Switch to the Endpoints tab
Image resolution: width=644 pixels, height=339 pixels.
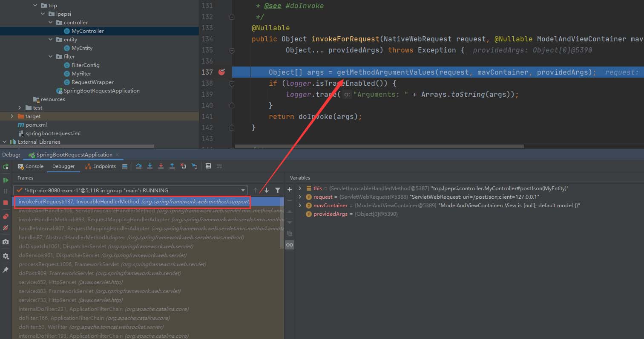click(101, 166)
